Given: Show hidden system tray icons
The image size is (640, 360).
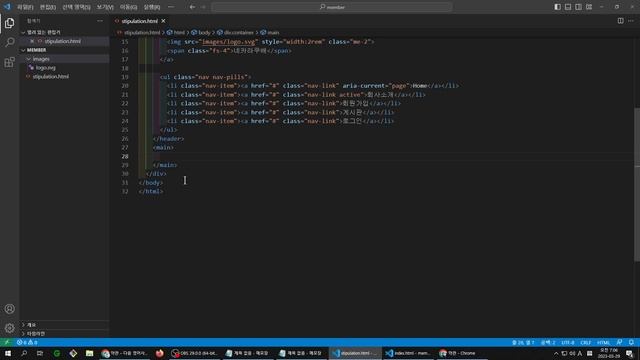Looking at the screenshot, I should [556, 353].
